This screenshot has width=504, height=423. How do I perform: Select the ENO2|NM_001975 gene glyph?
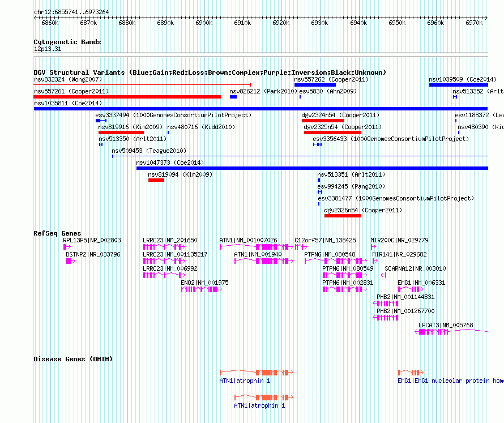202,289
